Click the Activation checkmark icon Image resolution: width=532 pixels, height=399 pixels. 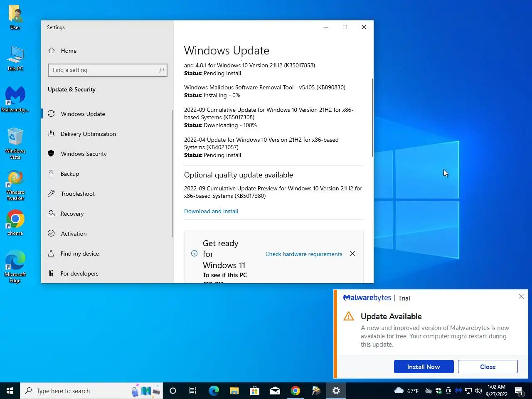click(x=51, y=233)
